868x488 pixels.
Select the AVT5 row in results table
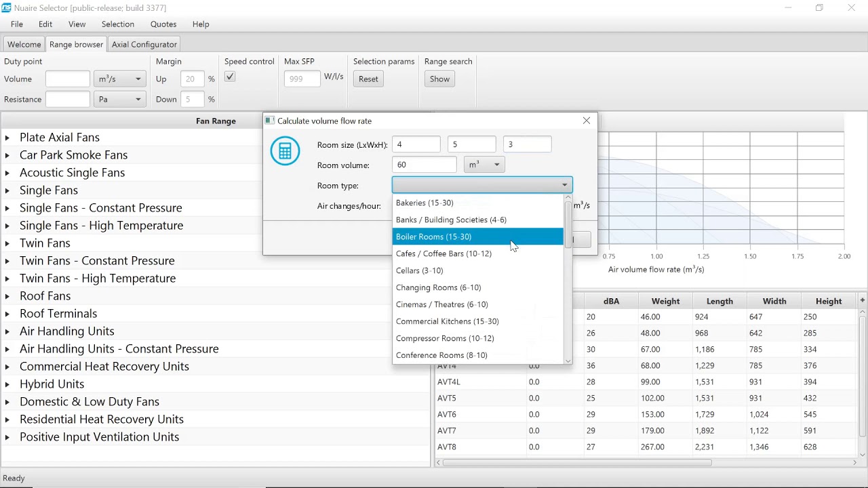click(x=647, y=398)
